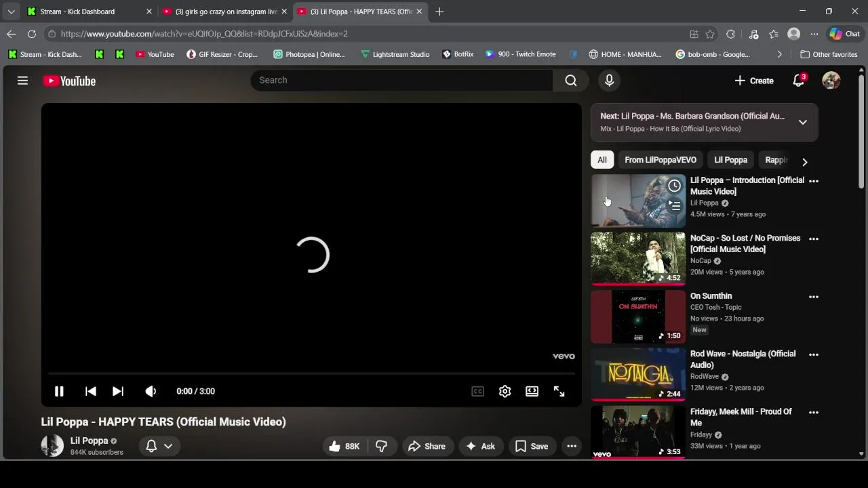Save the video to a playlist
The width and height of the screenshot is (868, 488).
(x=532, y=446)
